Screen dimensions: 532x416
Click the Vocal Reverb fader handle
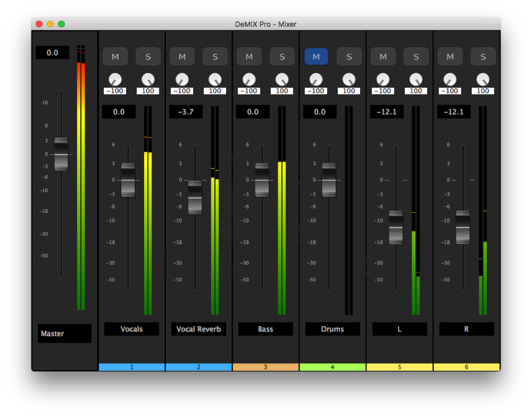(x=195, y=197)
